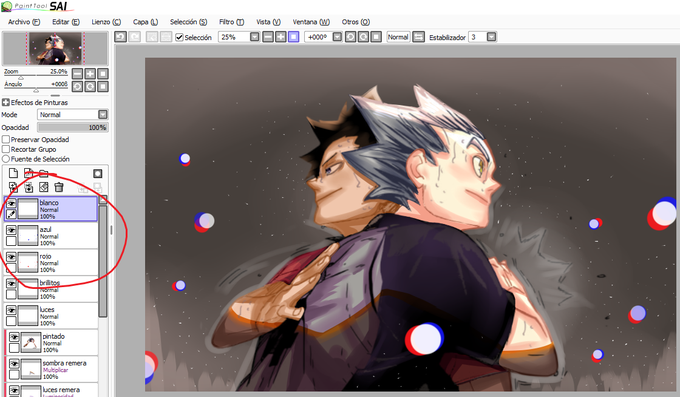Hide the pintado layer via eye icon
This screenshot has height=397, width=680.
(x=14, y=337)
